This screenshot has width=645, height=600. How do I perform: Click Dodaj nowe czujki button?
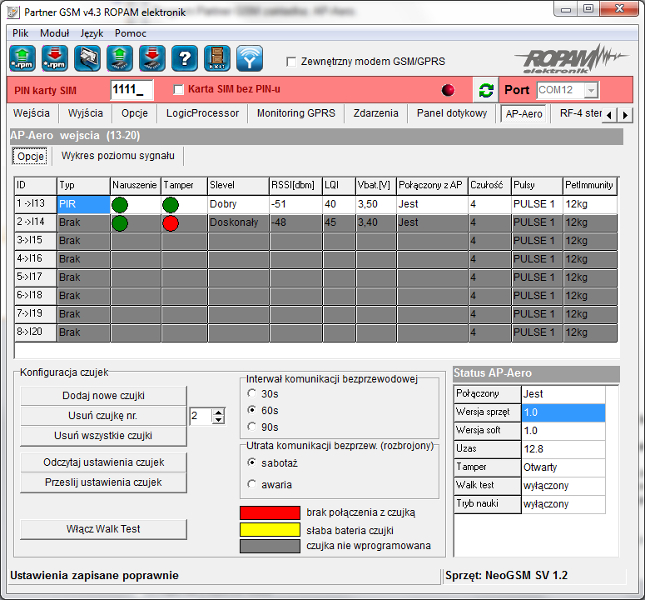pyautogui.click(x=103, y=396)
